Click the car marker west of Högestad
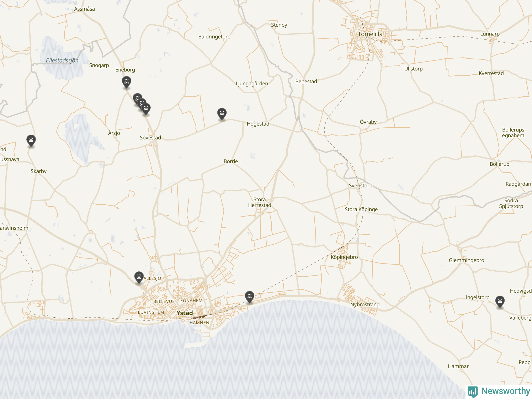Screen dimensions: 532x399 click(x=222, y=113)
